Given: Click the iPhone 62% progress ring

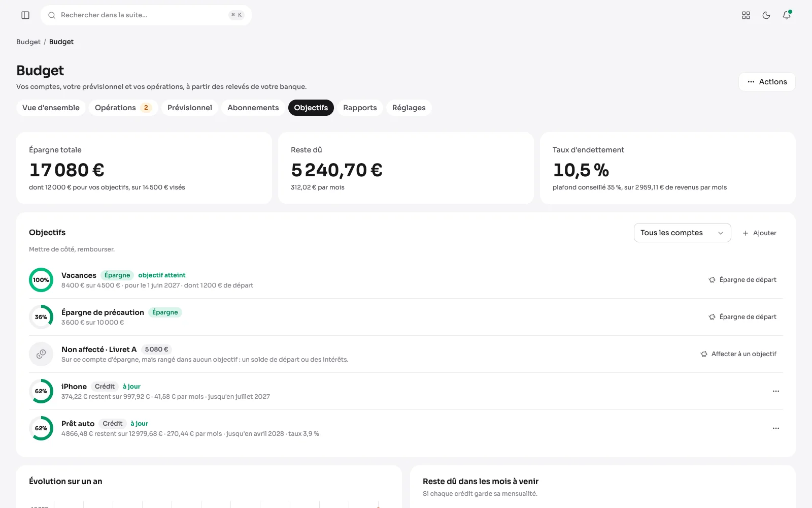Looking at the screenshot, I should 41,391.
